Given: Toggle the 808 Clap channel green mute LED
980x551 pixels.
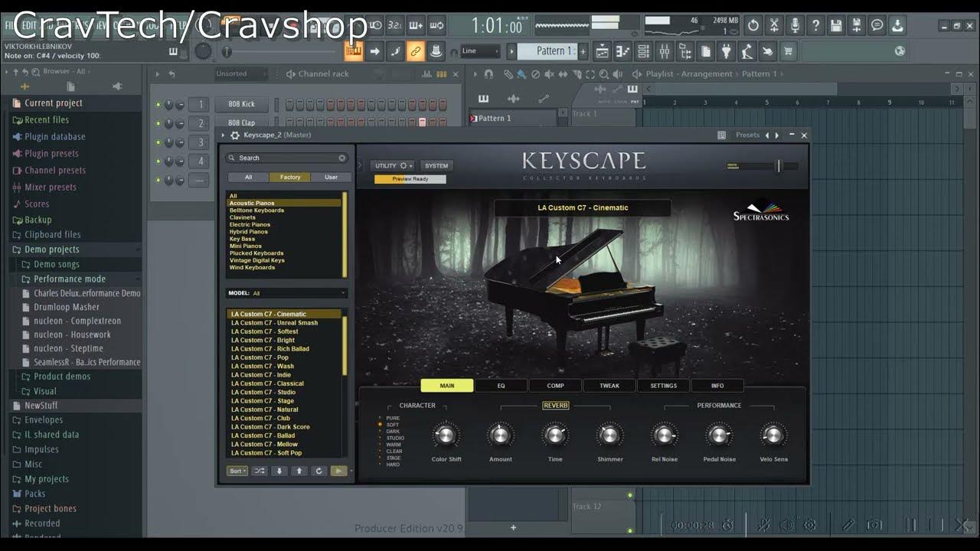Looking at the screenshot, I should point(158,123).
